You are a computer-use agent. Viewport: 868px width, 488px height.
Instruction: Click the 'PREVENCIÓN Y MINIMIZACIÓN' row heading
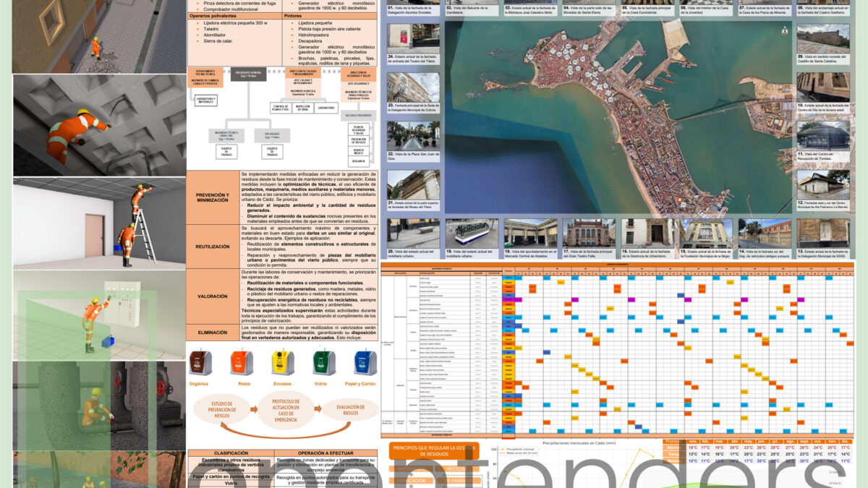(x=213, y=197)
